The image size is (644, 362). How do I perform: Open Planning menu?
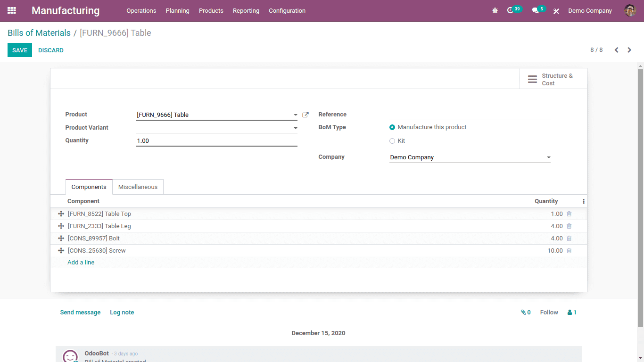(177, 11)
